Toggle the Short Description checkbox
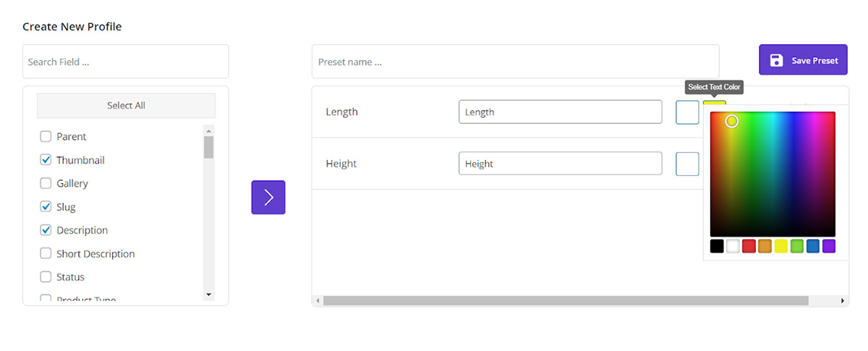Screen dimensions: 868x351 46,253
